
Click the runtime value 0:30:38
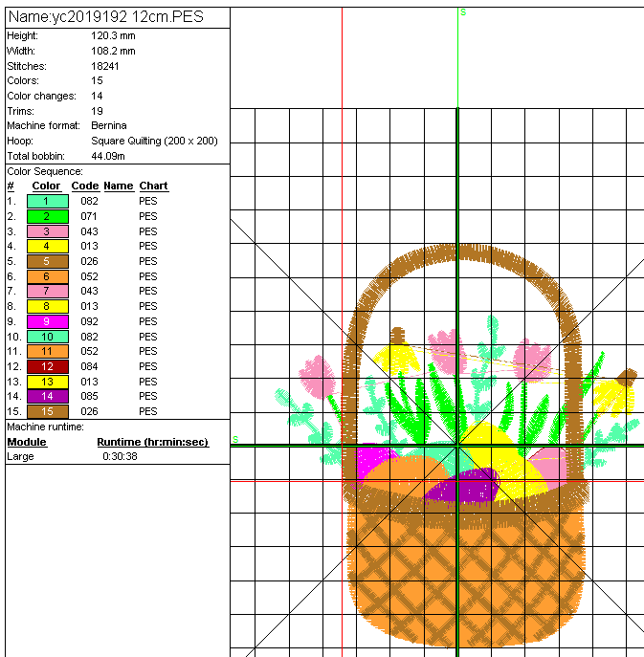click(120, 456)
